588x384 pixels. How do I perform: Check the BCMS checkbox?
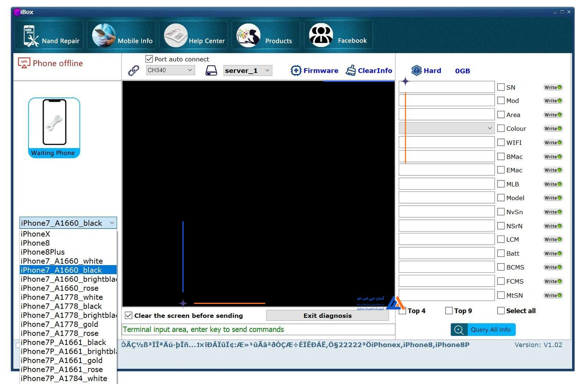[501, 267]
